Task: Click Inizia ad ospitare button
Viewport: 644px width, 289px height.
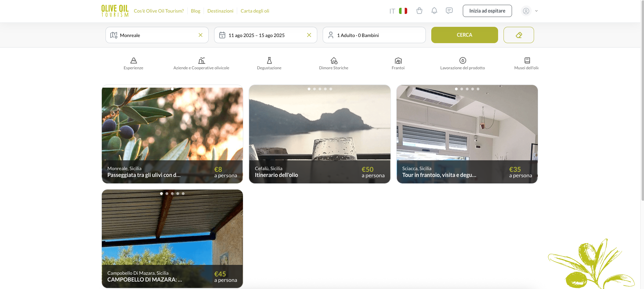Action: tap(487, 11)
